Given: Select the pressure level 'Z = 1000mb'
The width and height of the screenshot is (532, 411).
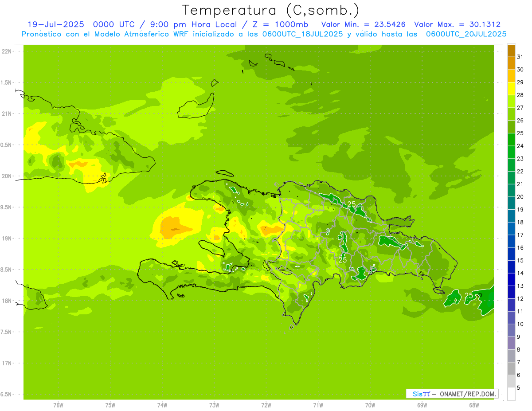Looking at the screenshot, I should [x=280, y=24].
